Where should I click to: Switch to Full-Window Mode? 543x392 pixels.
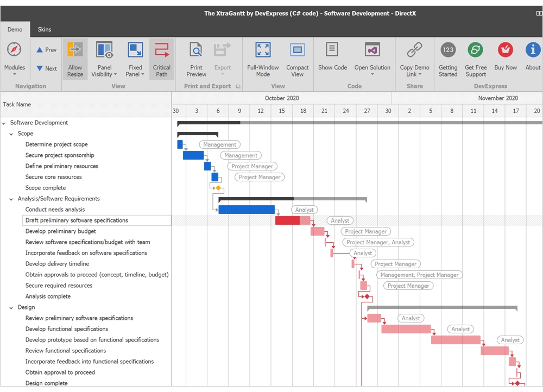(263, 57)
